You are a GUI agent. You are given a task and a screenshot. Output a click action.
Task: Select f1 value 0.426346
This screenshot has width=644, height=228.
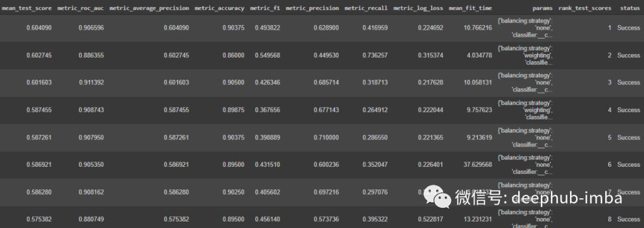click(x=267, y=82)
